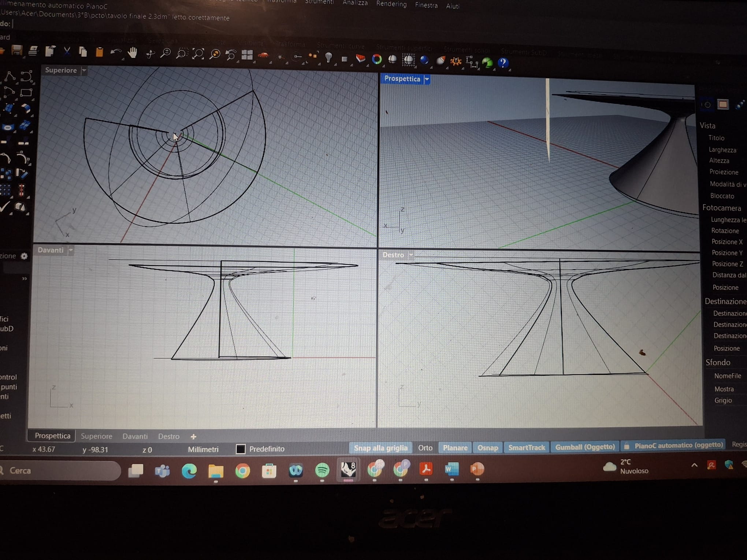Image resolution: width=747 pixels, height=560 pixels.
Task: Select the Polyline tool in left sidebar
Action: [x=10, y=76]
